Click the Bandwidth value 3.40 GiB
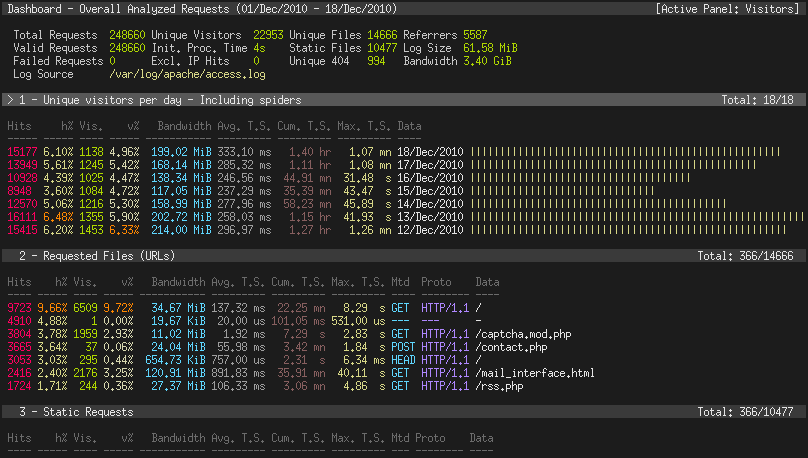This screenshot has width=808, height=458. [487, 61]
